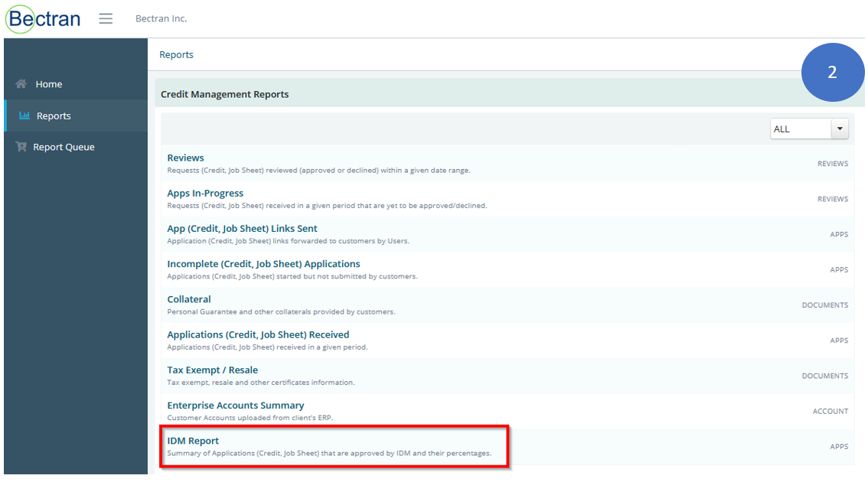This screenshot has height=482, width=868.
Task: Click description 'Customer Accounts uploaded from client's ERP.'
Action: point(250,418)
